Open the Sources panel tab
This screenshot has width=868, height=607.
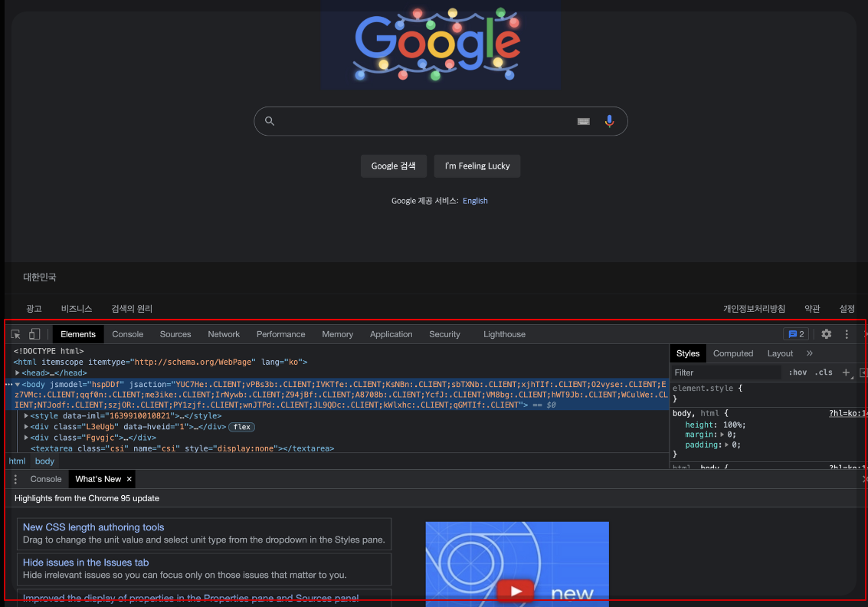[x=175, y=334]
